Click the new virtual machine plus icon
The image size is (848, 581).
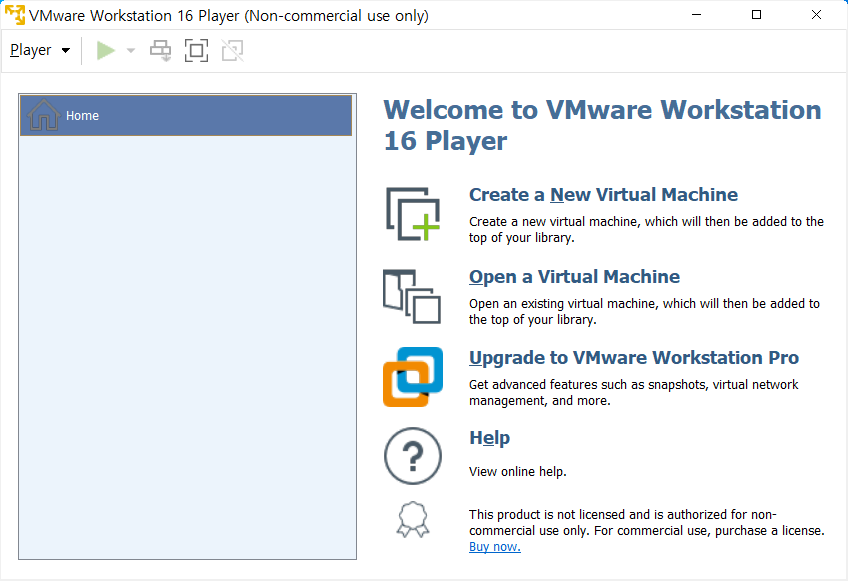(x=413, y=214)
